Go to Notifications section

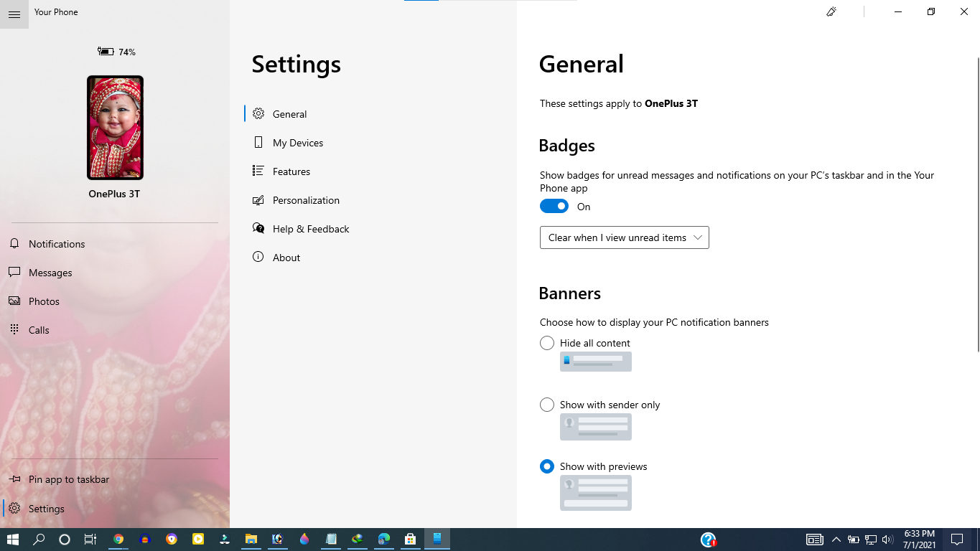pyautogui.click(x=115, y=244)
